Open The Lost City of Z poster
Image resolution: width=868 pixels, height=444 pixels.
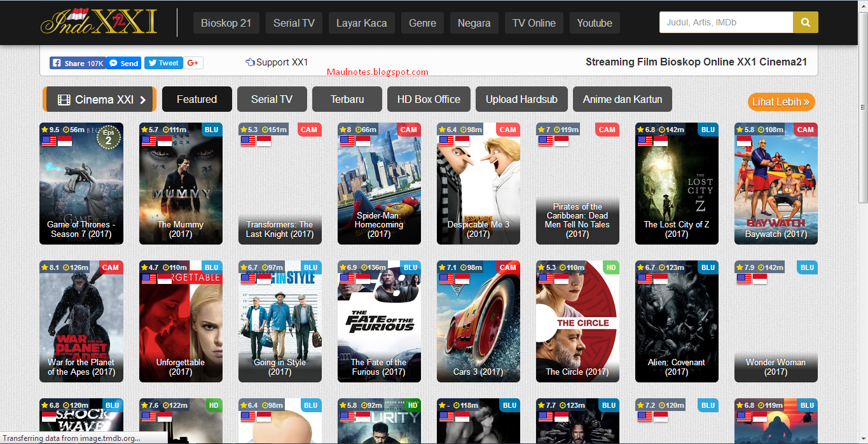pos(677,184)
